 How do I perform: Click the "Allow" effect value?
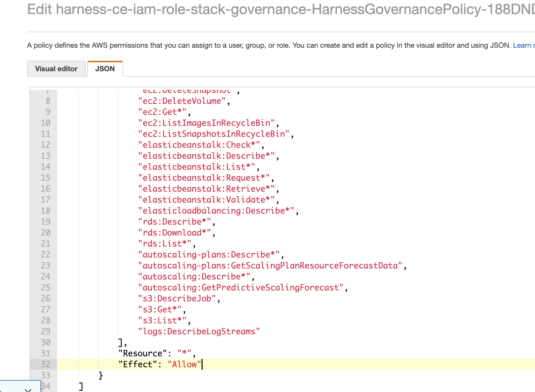click(x=184, y=364)
